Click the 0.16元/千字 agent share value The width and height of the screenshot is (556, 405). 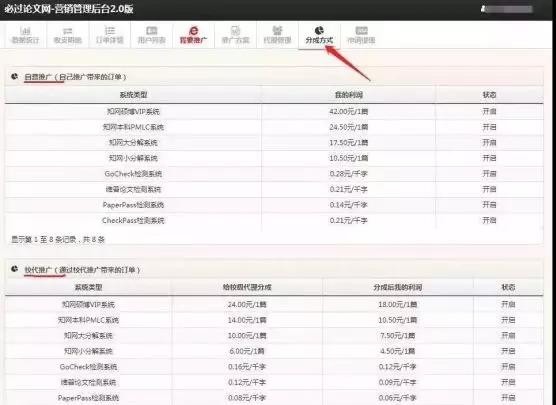coord(247,367)
